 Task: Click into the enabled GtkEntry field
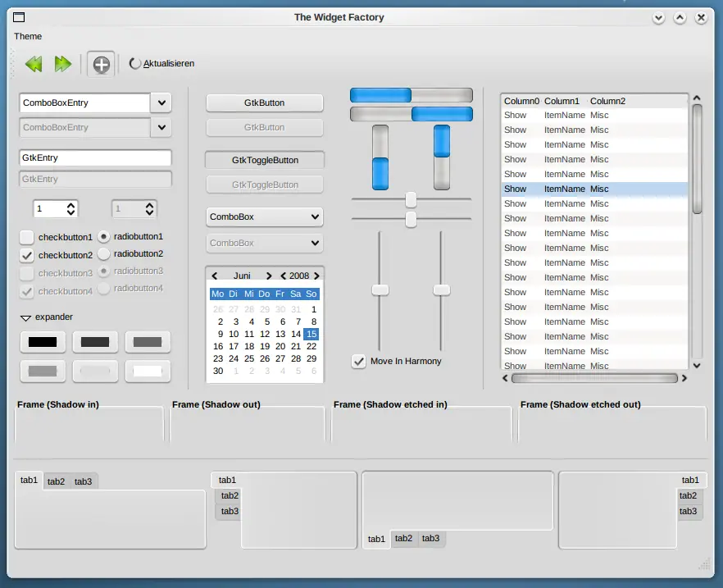coord(95,157)
